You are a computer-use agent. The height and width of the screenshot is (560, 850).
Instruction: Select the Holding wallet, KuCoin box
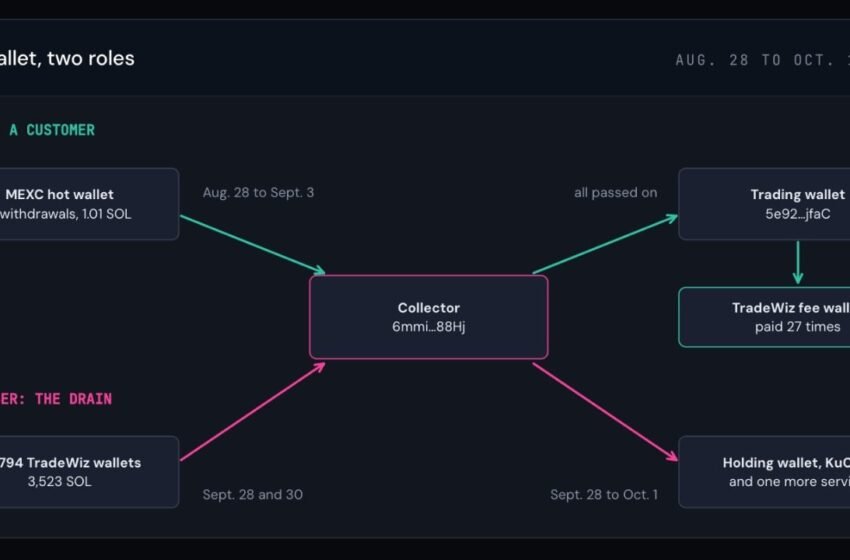[764, 472]
